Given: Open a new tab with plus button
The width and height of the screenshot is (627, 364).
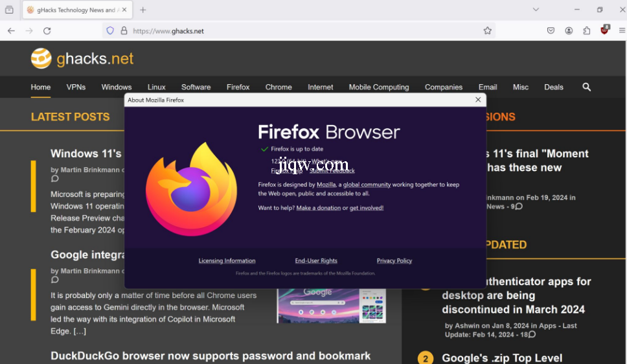Looking at the screenshot, I should [x=142, y=10].
